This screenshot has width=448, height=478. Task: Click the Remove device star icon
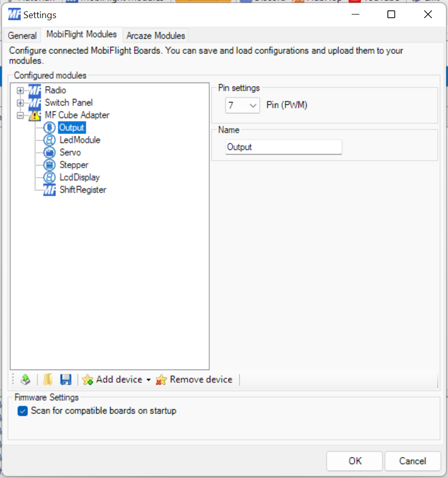[x=161, y=380]
